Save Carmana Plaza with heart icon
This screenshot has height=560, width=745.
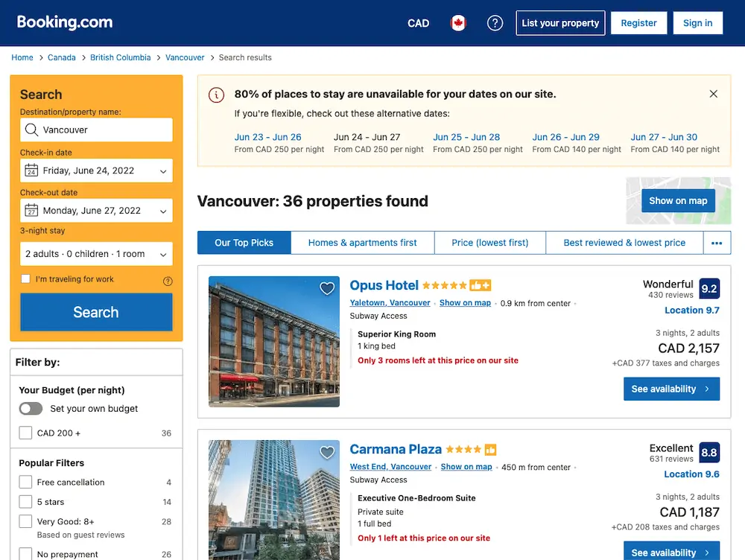coord(327,452)
